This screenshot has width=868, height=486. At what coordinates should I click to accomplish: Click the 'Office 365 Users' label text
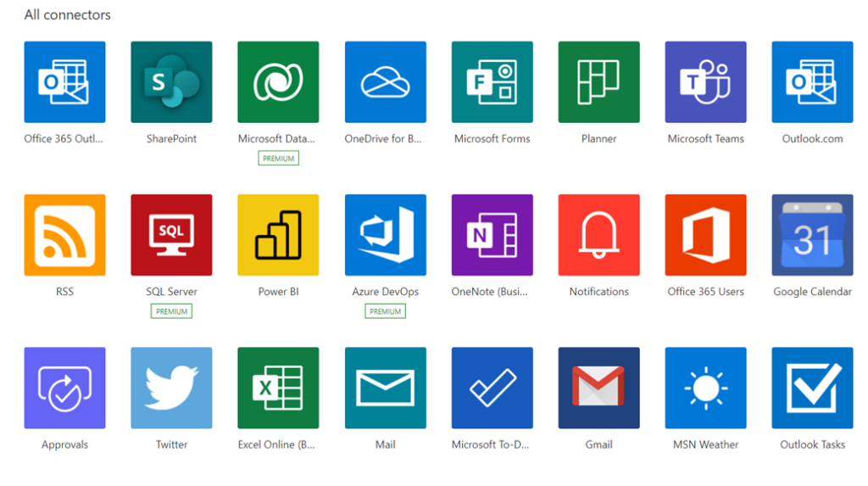click(x=706, y=292)
